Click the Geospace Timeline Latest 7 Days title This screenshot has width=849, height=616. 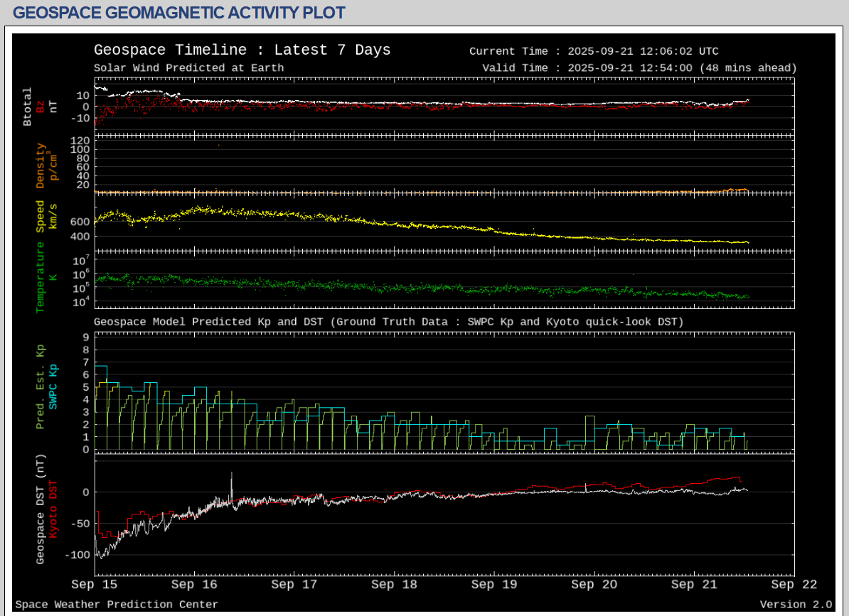click(x=242, y=50)
